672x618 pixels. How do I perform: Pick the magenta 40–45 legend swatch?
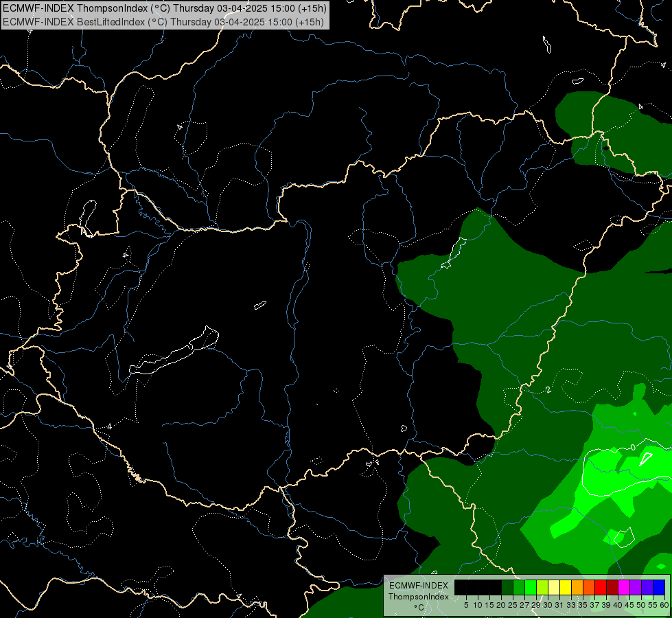(x=624, y=587)
